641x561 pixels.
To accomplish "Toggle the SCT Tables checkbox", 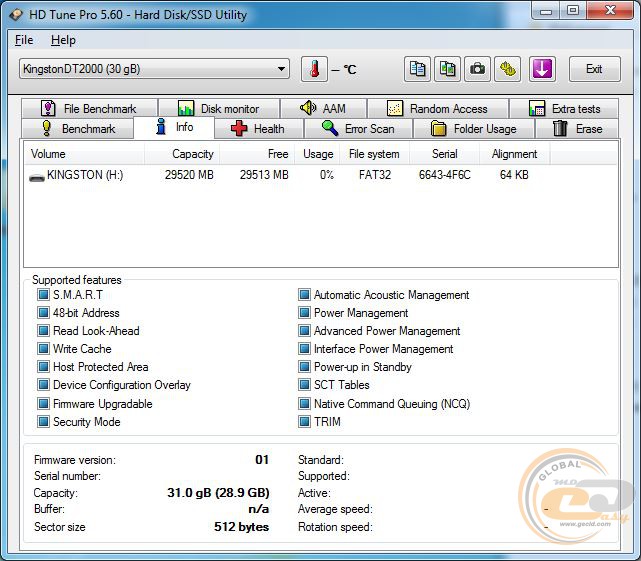I will click(x=304, y=384).
